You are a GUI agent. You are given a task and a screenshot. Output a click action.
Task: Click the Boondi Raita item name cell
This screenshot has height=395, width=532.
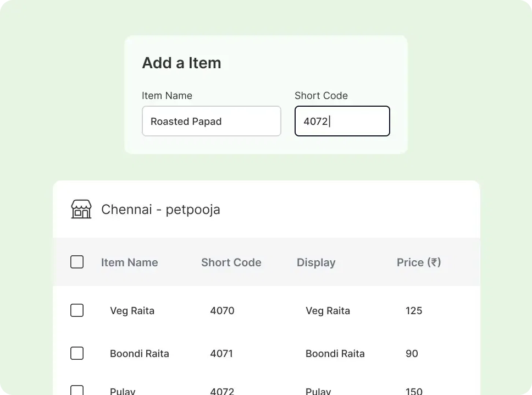coord(139,353)
